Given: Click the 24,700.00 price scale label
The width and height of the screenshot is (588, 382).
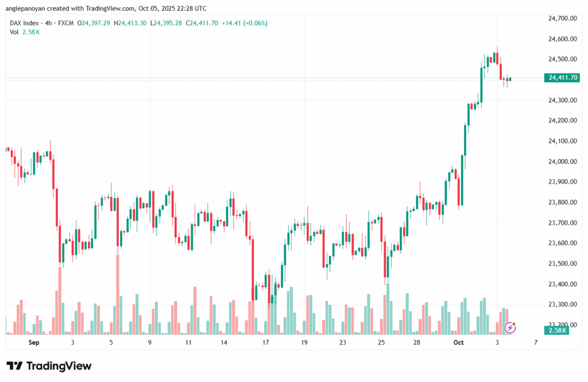Looking at the screenshot, I should (x=563, y=18).
